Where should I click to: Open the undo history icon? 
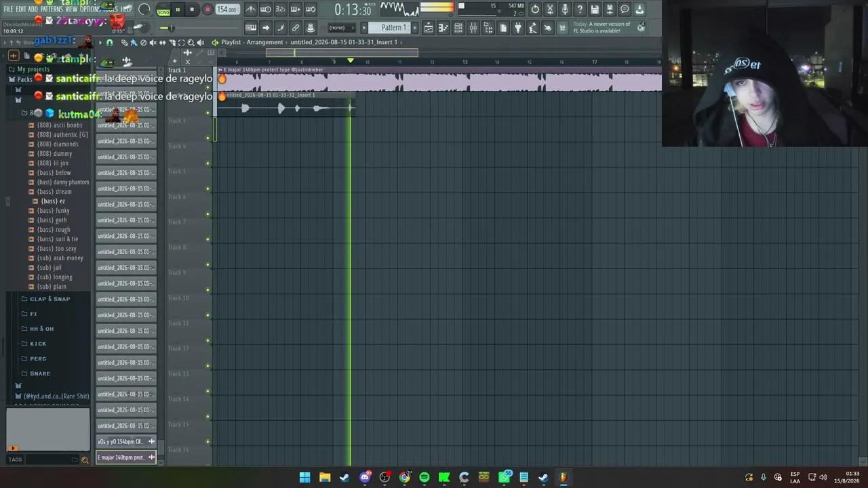pos(535,9)
